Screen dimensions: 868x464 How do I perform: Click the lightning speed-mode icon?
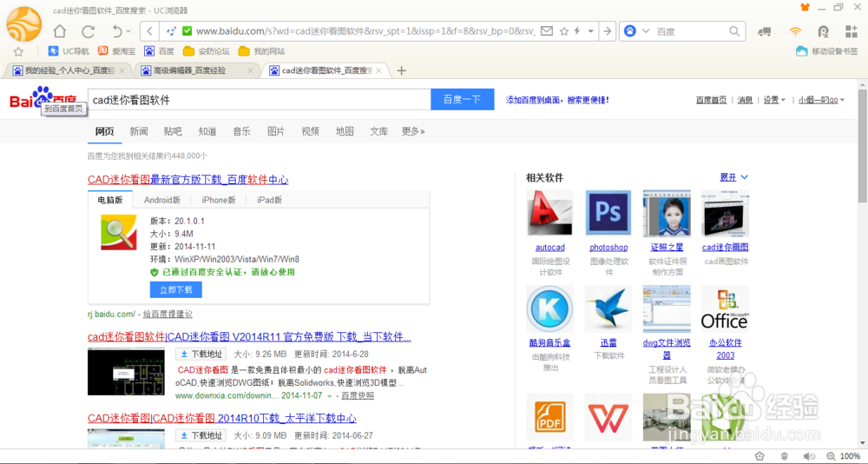point(577,31)
